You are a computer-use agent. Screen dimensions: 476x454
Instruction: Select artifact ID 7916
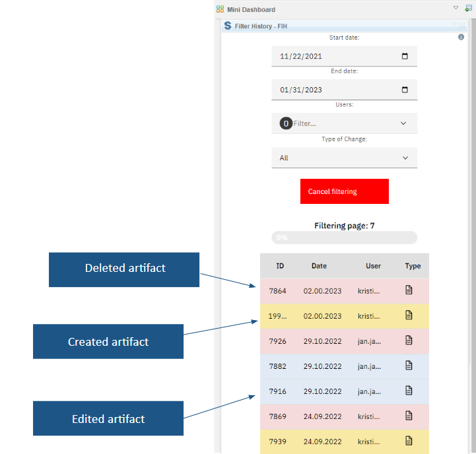point(277,391)
